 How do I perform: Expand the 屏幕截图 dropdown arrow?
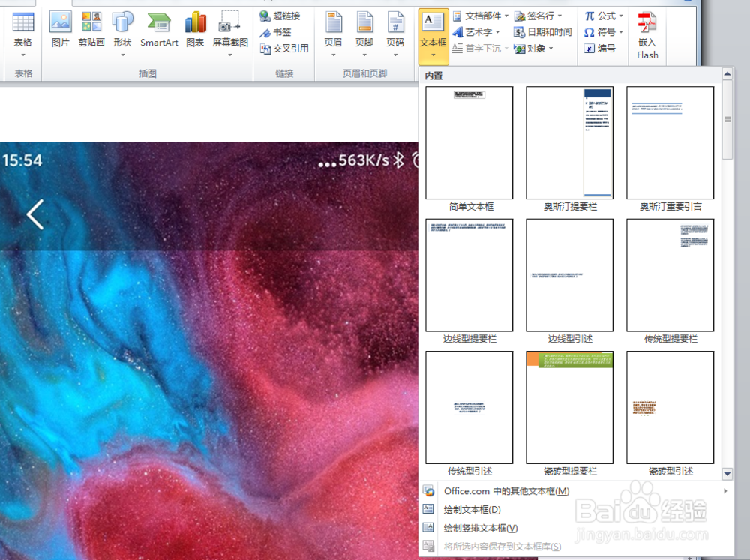click(230, 55)
